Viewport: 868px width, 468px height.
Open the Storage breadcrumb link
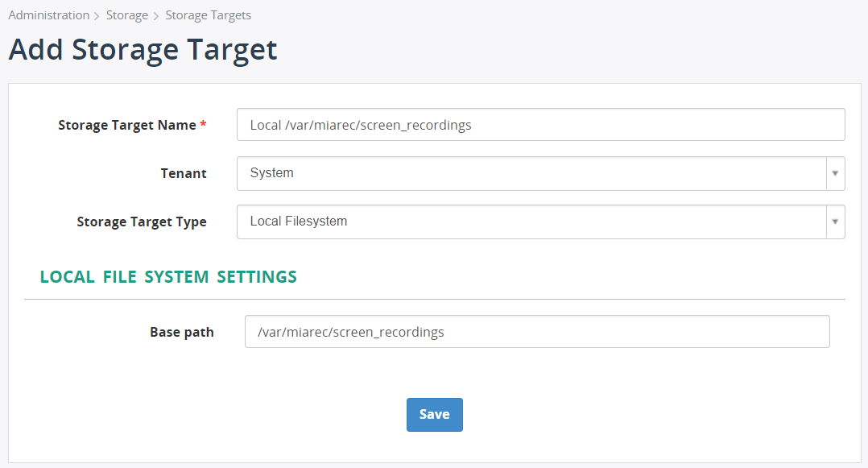click(126, 14)
